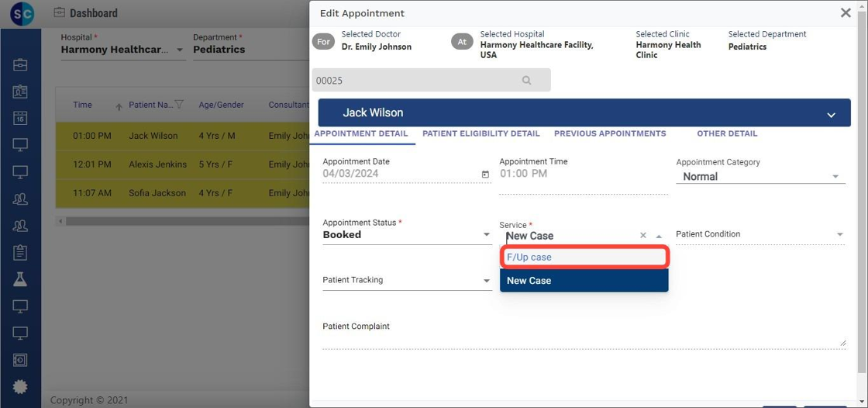This screenshot has width=868, height=408.
Task: Click '4 Yrs / M' age cell
Action: (217, 136)
